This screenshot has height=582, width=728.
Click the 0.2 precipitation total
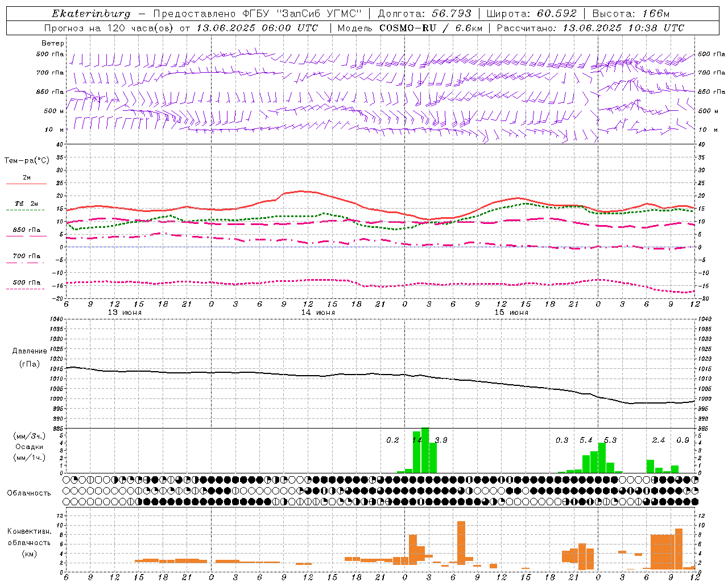pyautogui.click(x=392, y=440)
